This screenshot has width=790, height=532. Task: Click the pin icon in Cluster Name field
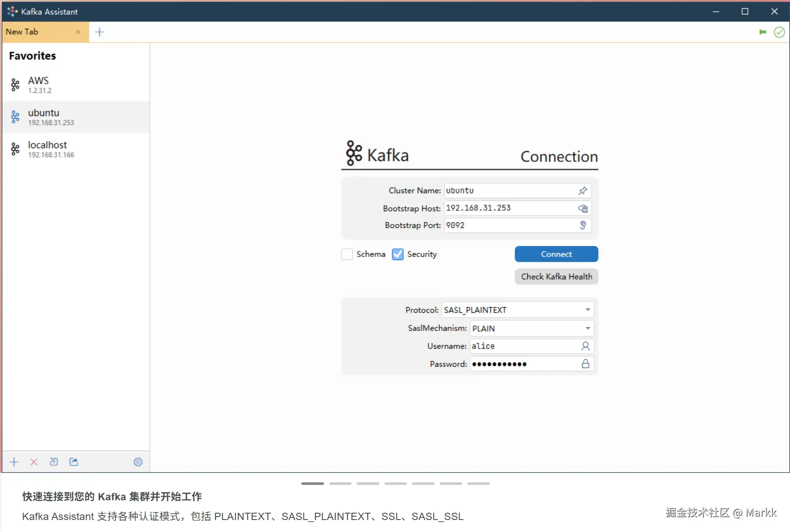click(583, 191)
